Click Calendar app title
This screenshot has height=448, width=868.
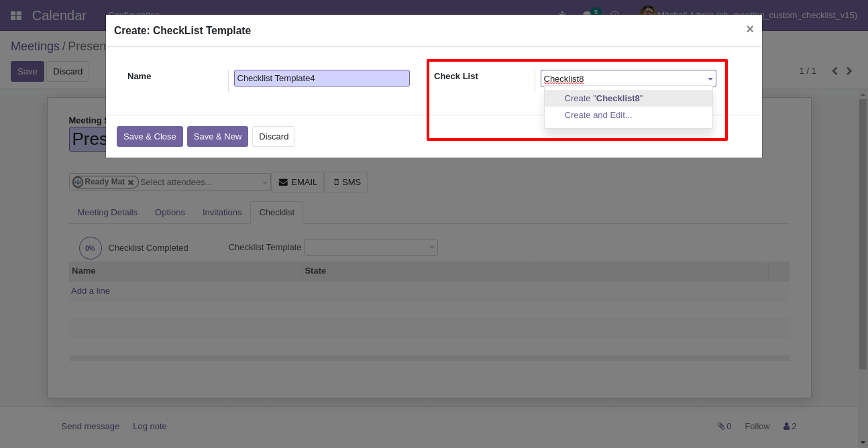click(x=59, y=15)
